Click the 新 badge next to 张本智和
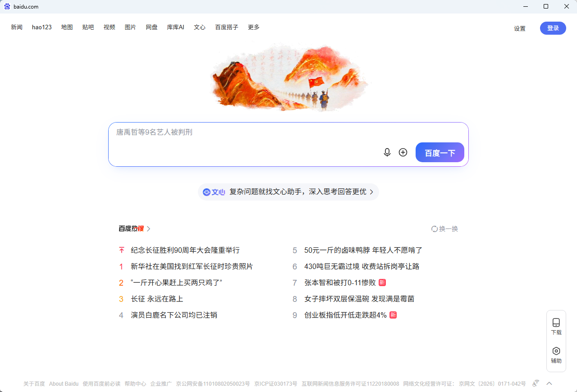577x392 pixels. click(x=382, y=283)
